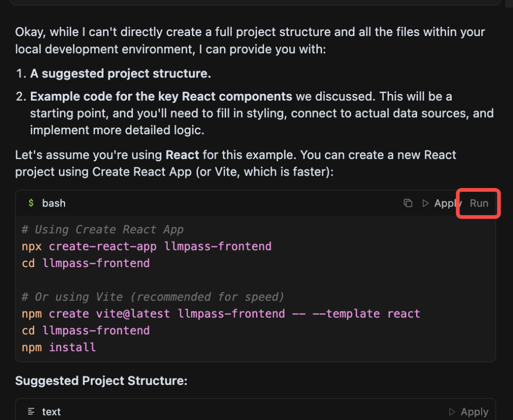Click the '# Or using Vite' comment line
513x420 pixels.
coord(153,297)
